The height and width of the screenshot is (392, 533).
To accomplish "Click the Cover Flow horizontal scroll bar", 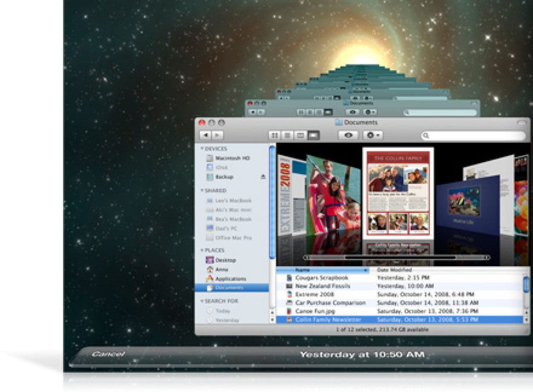I will coord(397,257).
